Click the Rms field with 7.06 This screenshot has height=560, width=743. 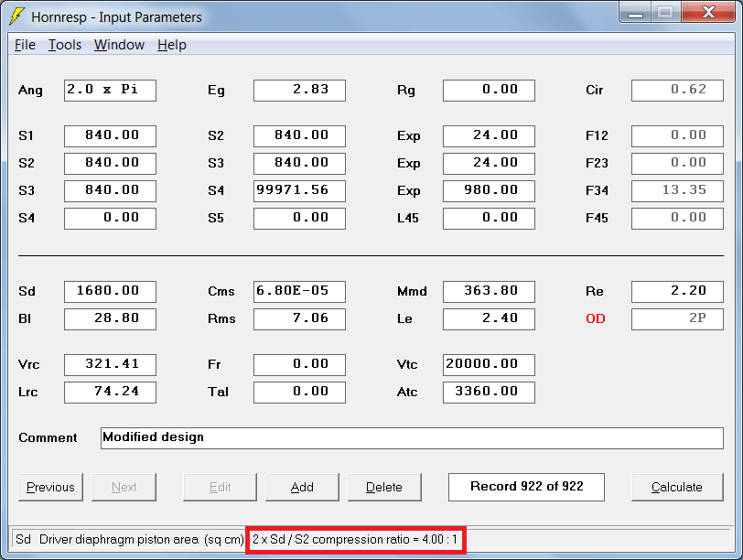(x=299, y=318)
